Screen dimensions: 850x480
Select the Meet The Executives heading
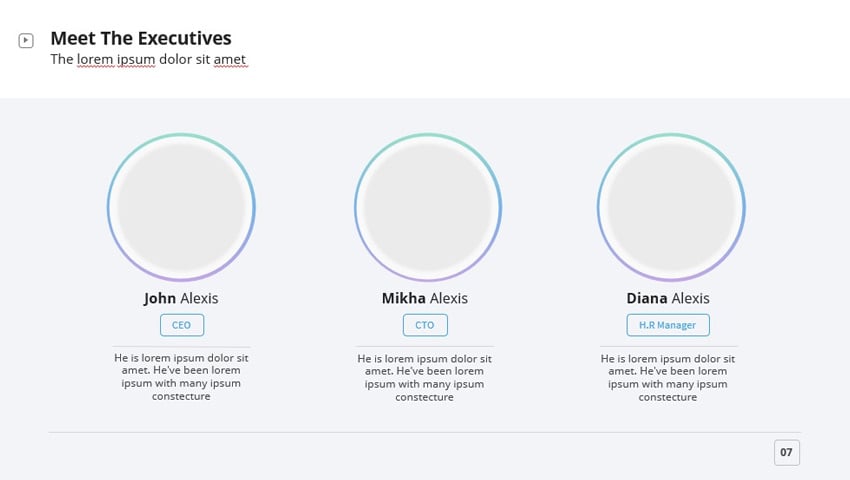pyautogui.click(x=140, y=39)
